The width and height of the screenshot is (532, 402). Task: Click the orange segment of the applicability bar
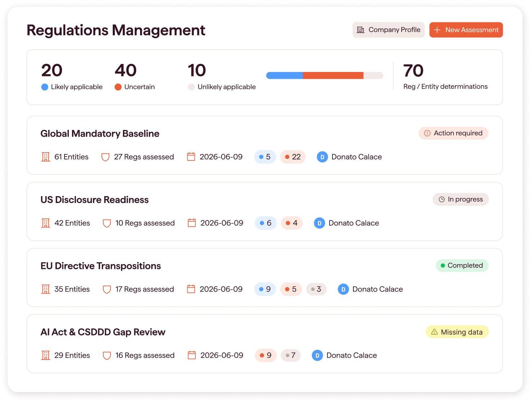[333, 75]
